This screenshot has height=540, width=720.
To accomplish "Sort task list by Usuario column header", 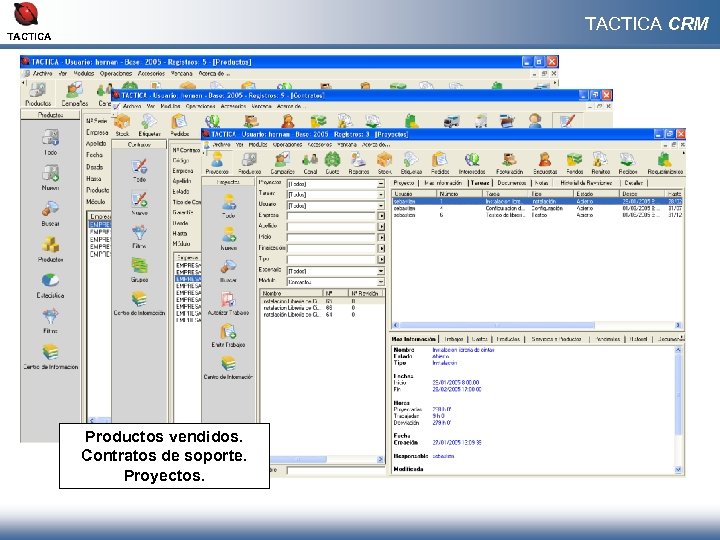I will pos(414,194).
